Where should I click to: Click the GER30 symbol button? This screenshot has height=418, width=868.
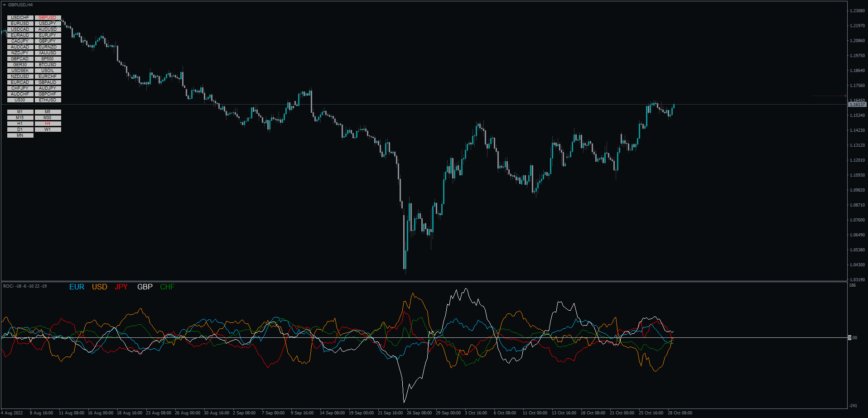pos(20,65)
